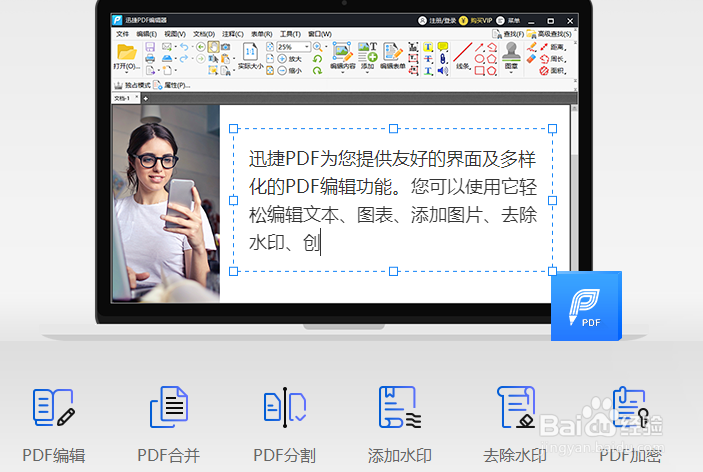Open the View (视图) menu

click(x=175, y=34)
